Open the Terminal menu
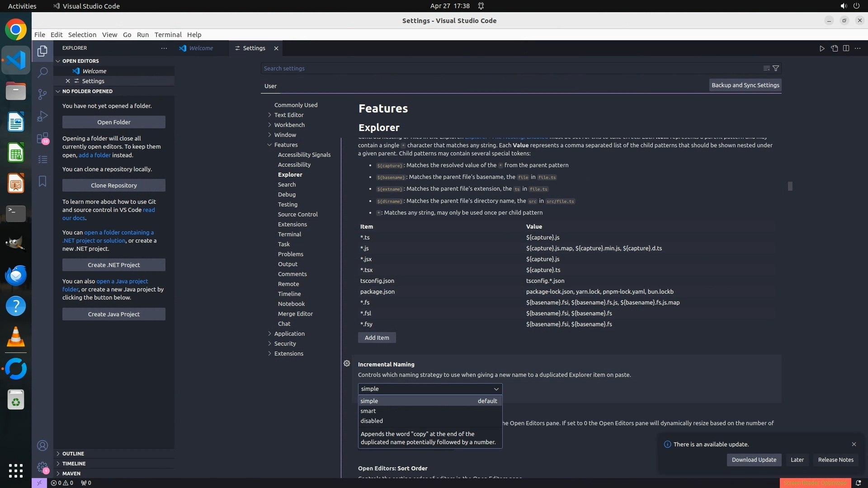This screenshot has width=868, height=488. coord(168,35)
